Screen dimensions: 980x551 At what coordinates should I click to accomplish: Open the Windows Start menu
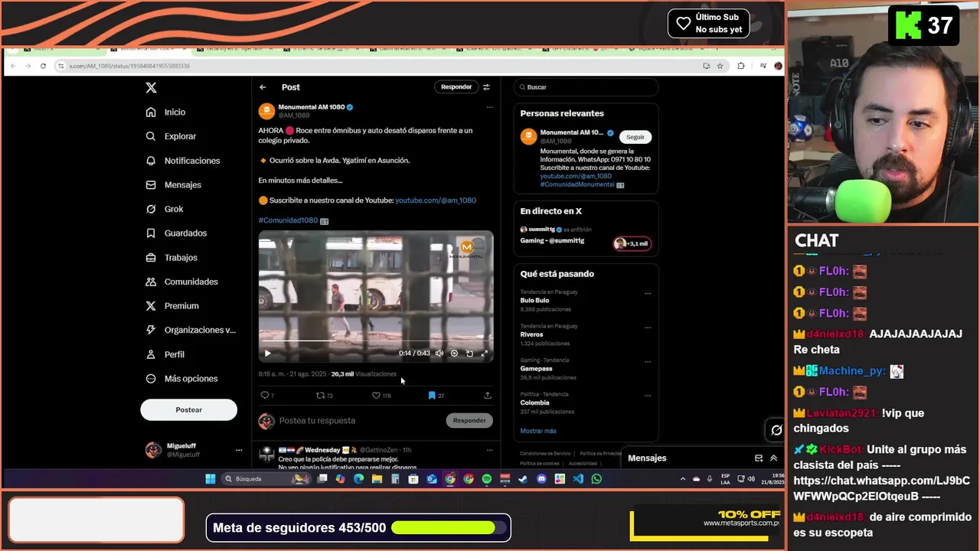tap(211, 479)
